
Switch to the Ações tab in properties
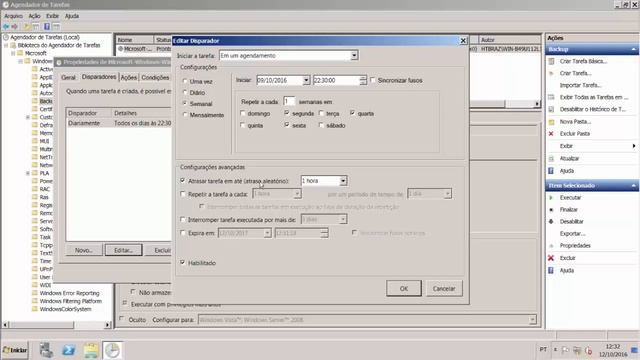click(129, 78)
